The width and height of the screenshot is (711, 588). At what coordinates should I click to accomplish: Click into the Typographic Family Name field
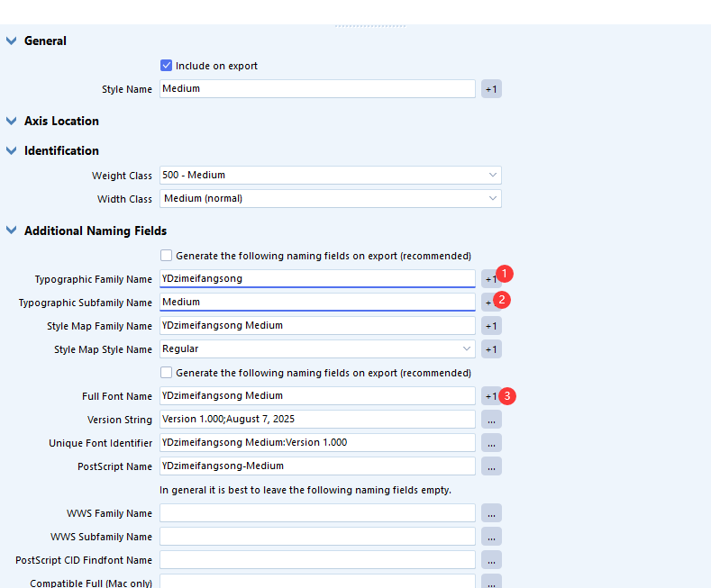[x=317, y=278]
